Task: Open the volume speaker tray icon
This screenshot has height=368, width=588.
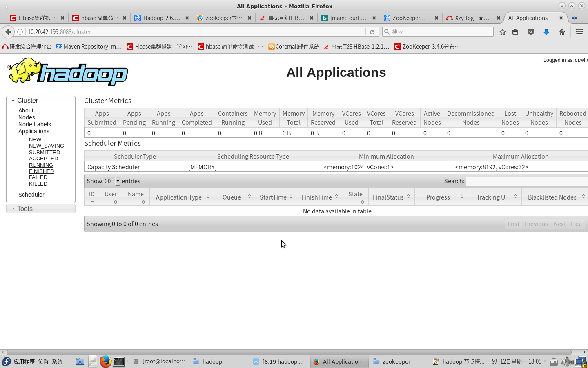Action: click(x=566, y=361)
